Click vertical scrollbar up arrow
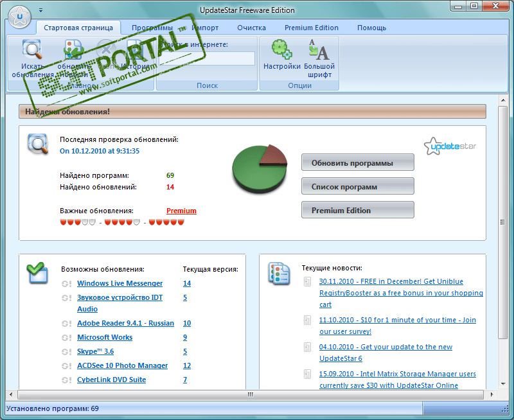Image resolution: width=514 pixels, height=420 pixels. click(x=503, y=100)
